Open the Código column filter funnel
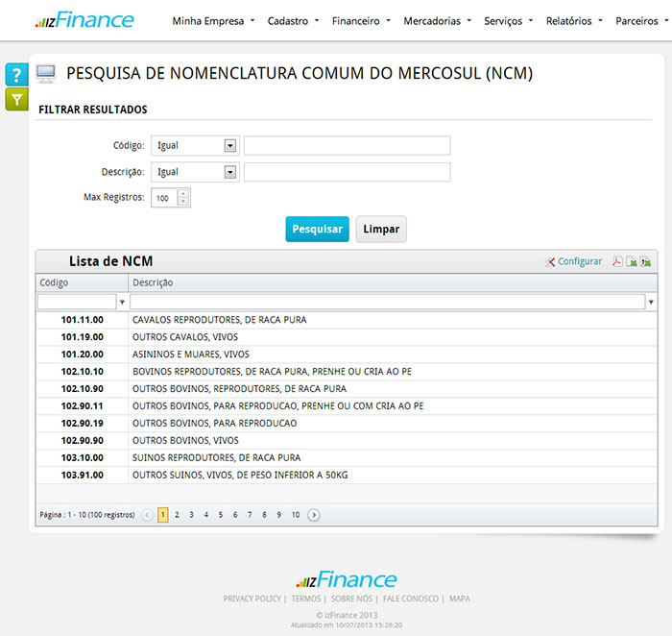 pos(122,302)
